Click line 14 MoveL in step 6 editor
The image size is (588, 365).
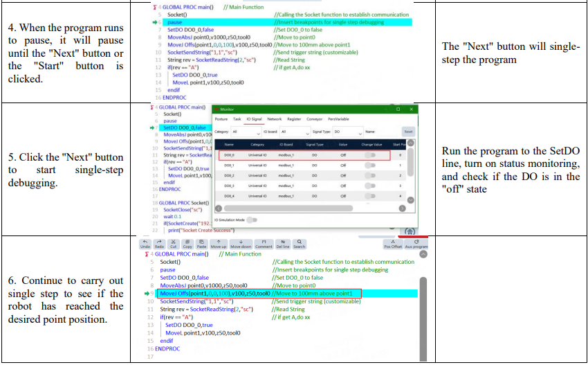pyautogui.click(x=203, y=333)
